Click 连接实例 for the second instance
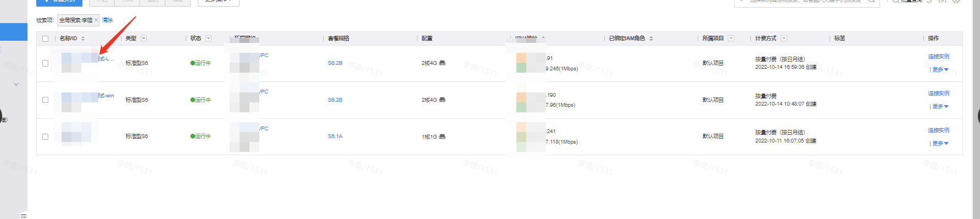 [x=938, y=93]
